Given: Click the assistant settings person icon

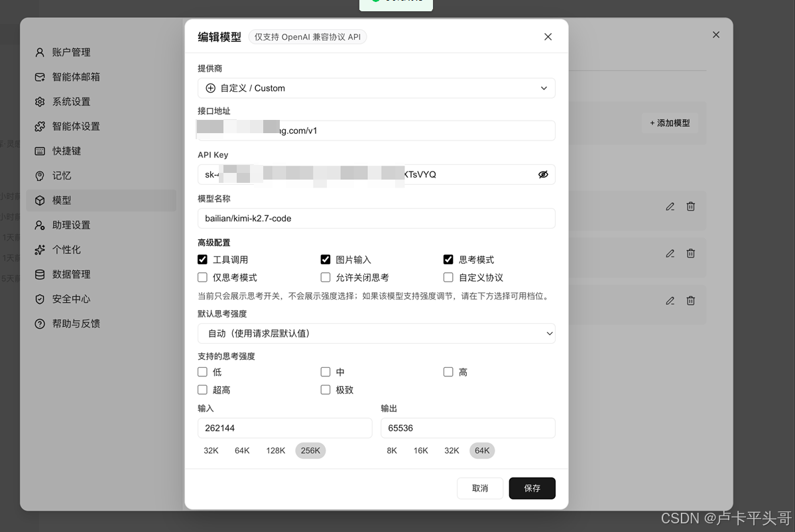Looking at the screenshot, I should [40, 225].
